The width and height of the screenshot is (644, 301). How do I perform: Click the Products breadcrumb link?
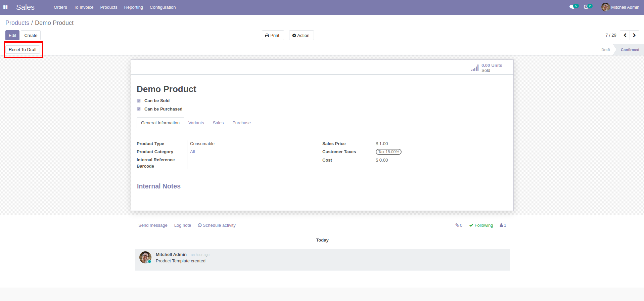point(17,23)
